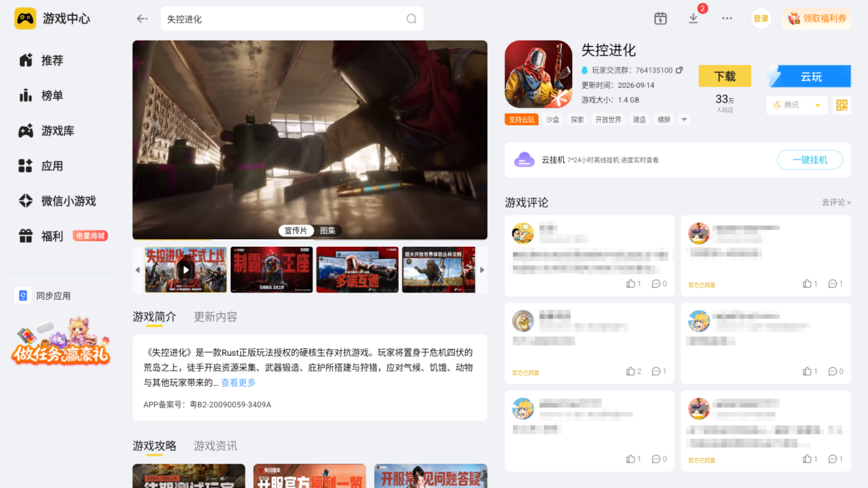Click the 登录 login avatar

point(761,19)
